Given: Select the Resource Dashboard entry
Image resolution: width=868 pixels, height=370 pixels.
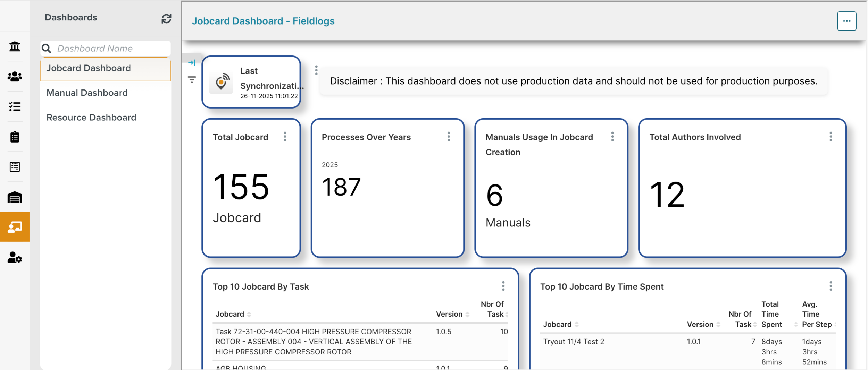Looking at the screenshot, I should point(91,118).
